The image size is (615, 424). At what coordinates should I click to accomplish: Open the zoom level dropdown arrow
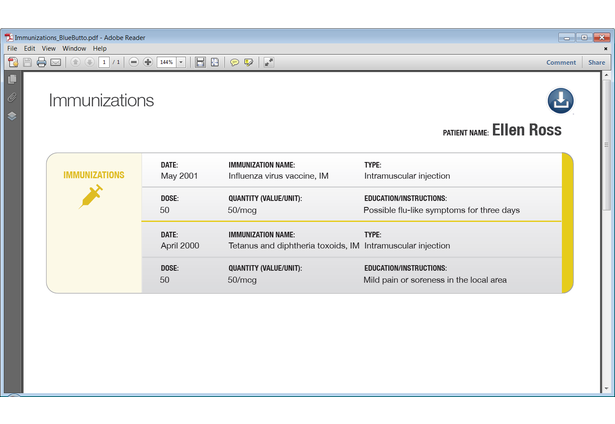(181, 62)
